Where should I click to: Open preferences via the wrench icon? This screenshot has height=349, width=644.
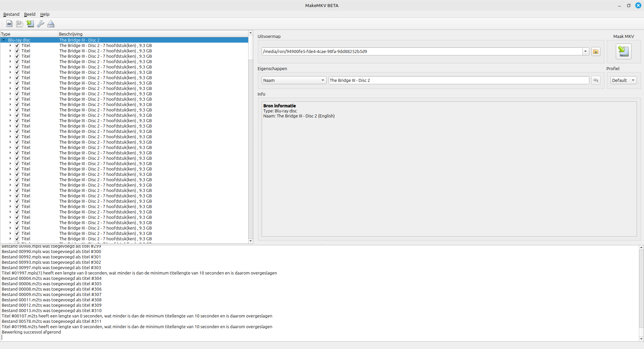[41, 24]
